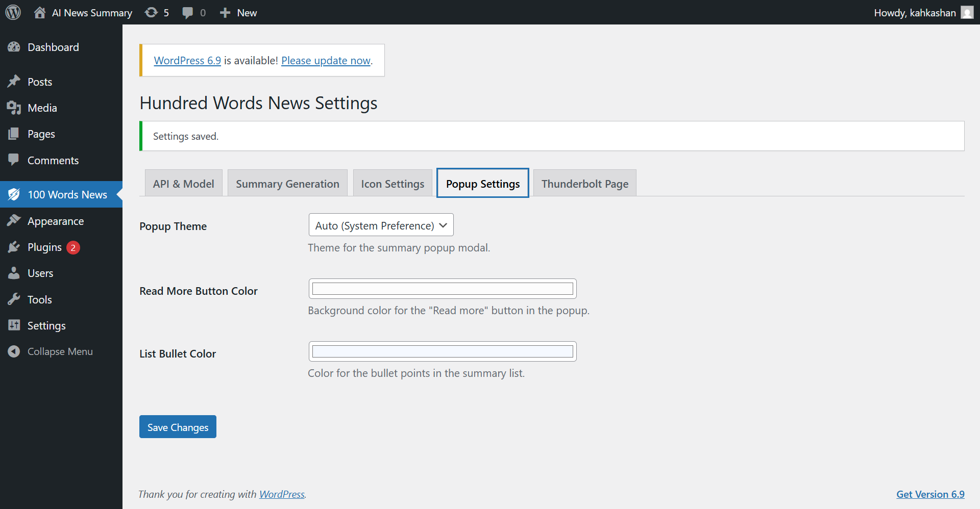
Task: Open the Popup Theme dropdown
Action: [x=380, y=225]
